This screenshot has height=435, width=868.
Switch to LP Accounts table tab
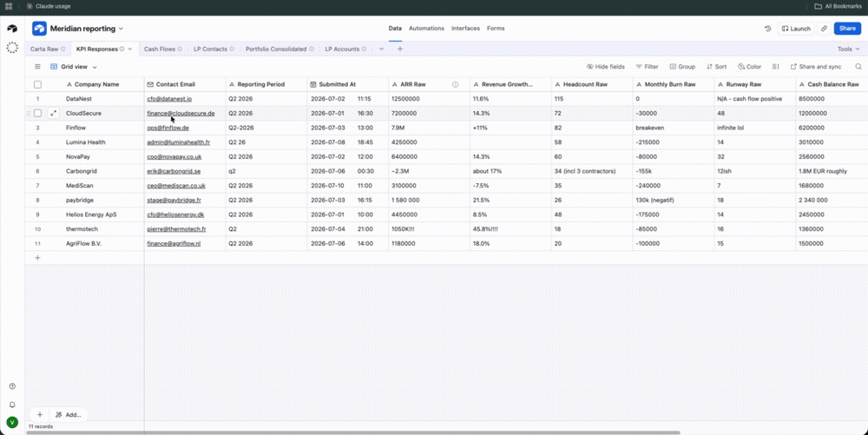pos(342,49)
